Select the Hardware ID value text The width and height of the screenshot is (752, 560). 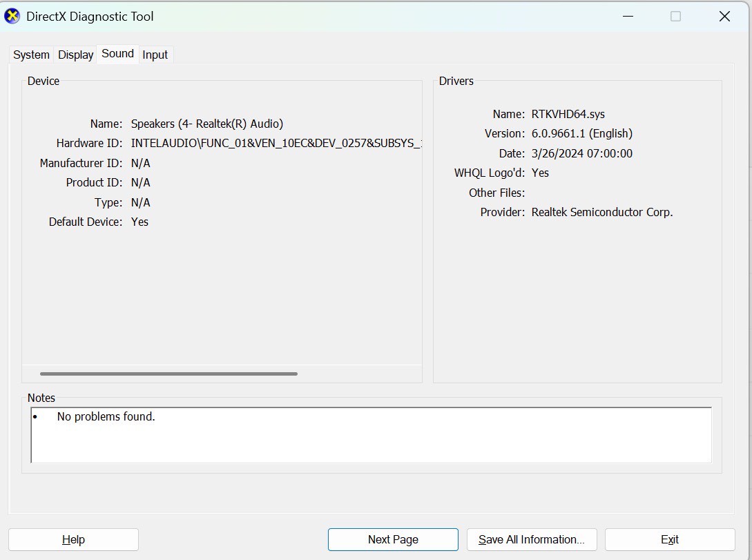(x=276, y=143)
